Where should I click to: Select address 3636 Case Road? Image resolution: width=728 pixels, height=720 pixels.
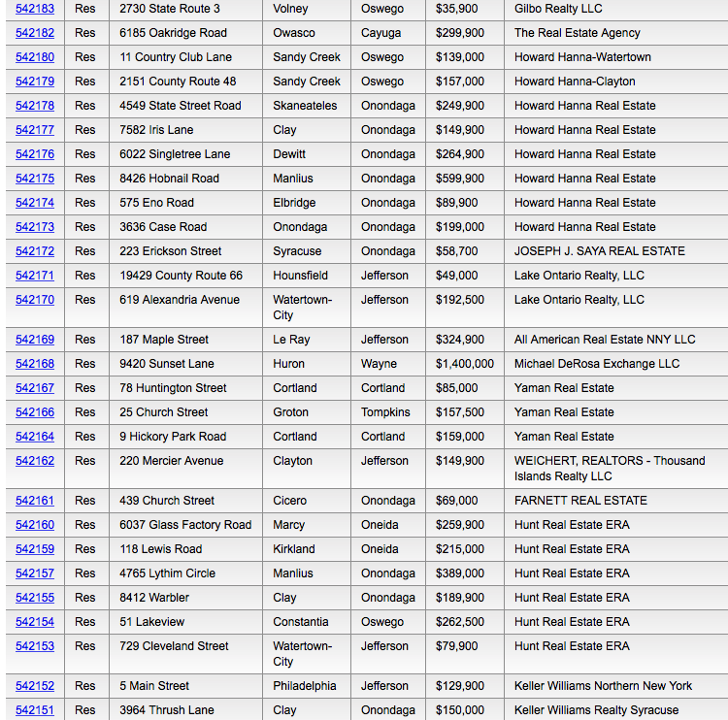[163, 226]
